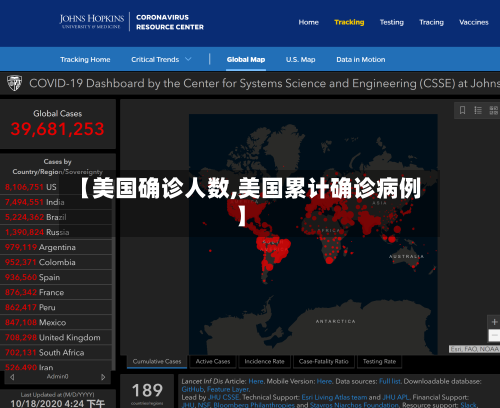The width and height of the screenshot is (500, 408).
Task: Open the Tracking navigation item
Action: [349, 22]
